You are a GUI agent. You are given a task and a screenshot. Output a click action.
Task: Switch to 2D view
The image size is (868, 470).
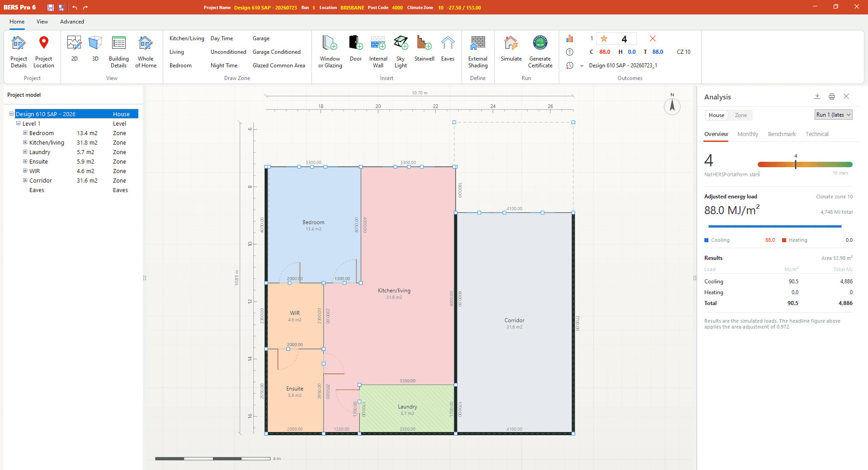[74, 48]
